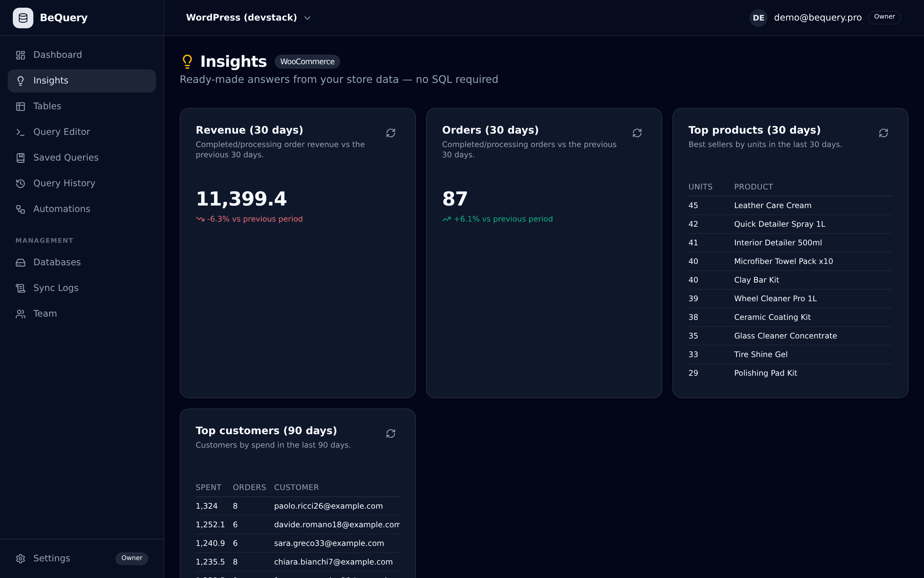Refresh the Revenue (30 days) card
924x578 pixels.
click(x=390, y=133)
